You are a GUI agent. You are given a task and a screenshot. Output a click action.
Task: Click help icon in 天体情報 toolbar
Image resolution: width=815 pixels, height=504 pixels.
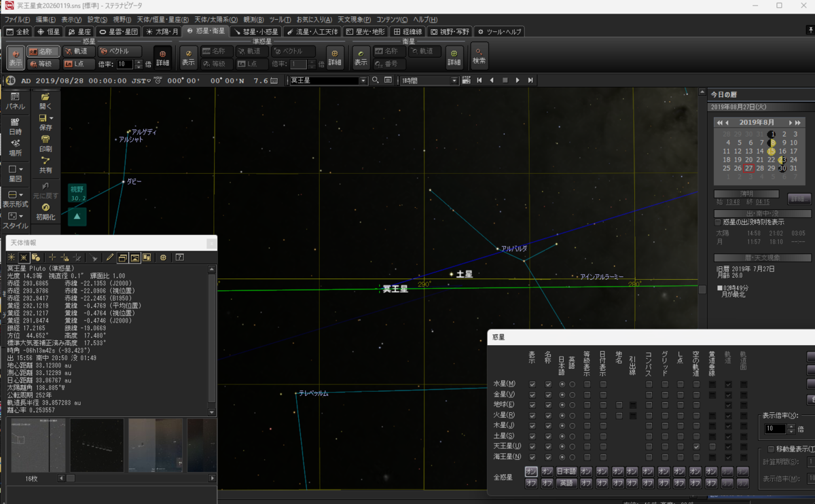(180, 257)
